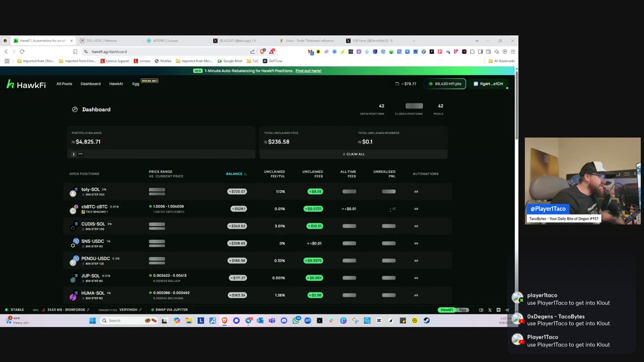
Task: Open the All Bookmarks folder
Action: [502, 61]
